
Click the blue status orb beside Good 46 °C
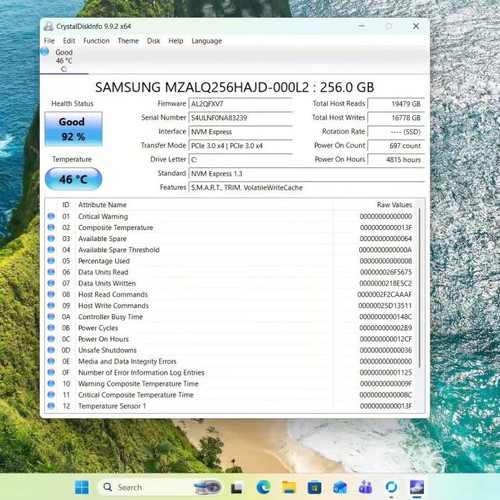tap(45, 52)
